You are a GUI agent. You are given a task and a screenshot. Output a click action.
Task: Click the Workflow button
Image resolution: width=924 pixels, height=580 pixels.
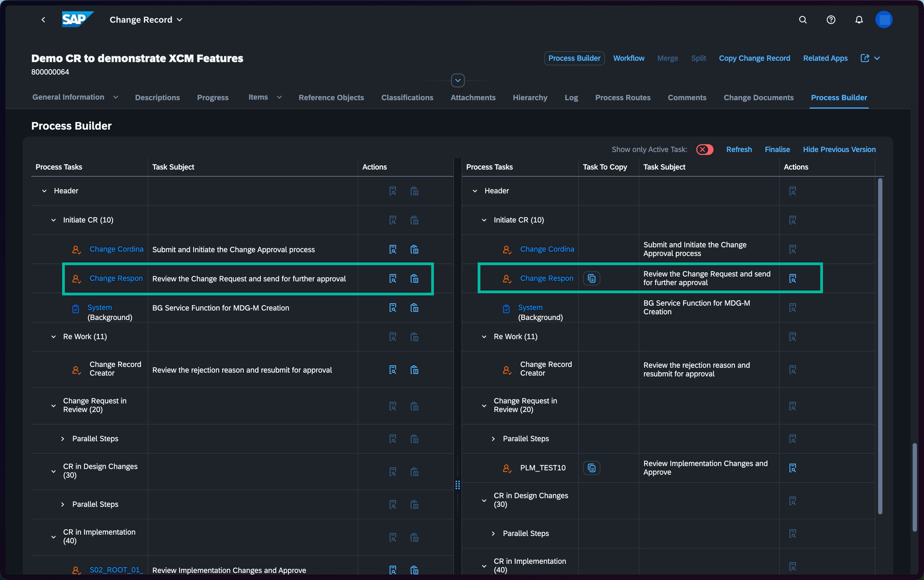pos(628,58)
